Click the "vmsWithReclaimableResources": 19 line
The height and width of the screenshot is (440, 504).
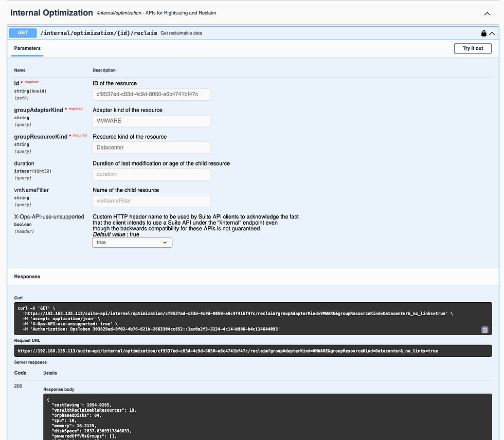94,410
